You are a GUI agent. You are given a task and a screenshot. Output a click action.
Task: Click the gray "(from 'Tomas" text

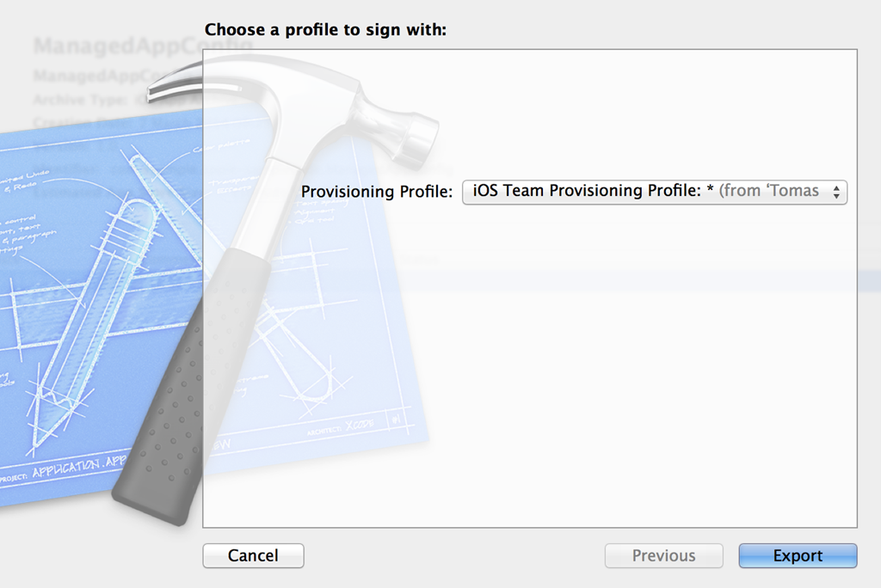click(x=768, y=191)
